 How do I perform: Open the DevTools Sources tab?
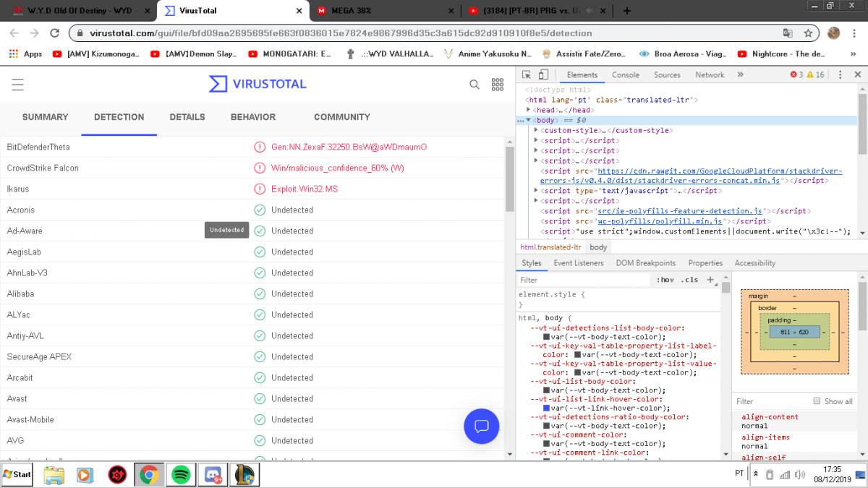[x=667, y=74]
